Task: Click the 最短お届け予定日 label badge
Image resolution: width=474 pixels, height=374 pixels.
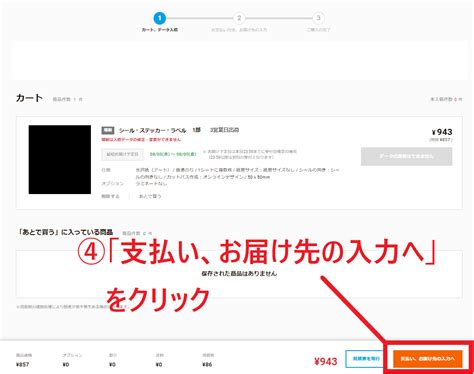Action: [122, 154]
